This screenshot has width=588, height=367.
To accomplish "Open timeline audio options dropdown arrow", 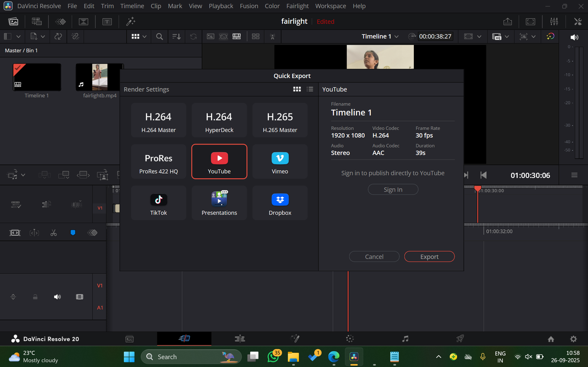I will [x=23, y=175].
